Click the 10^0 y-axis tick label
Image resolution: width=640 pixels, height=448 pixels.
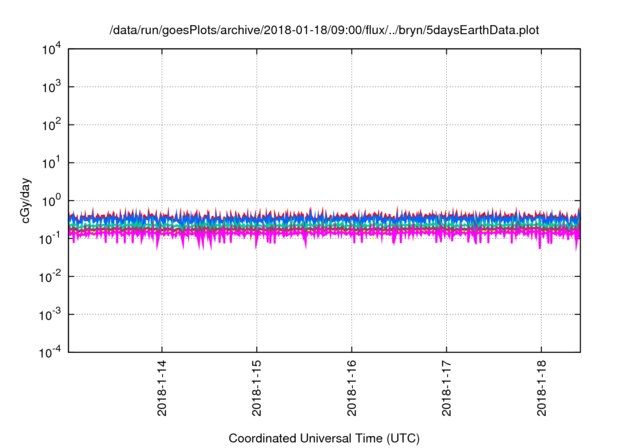(x=51, y=200)
